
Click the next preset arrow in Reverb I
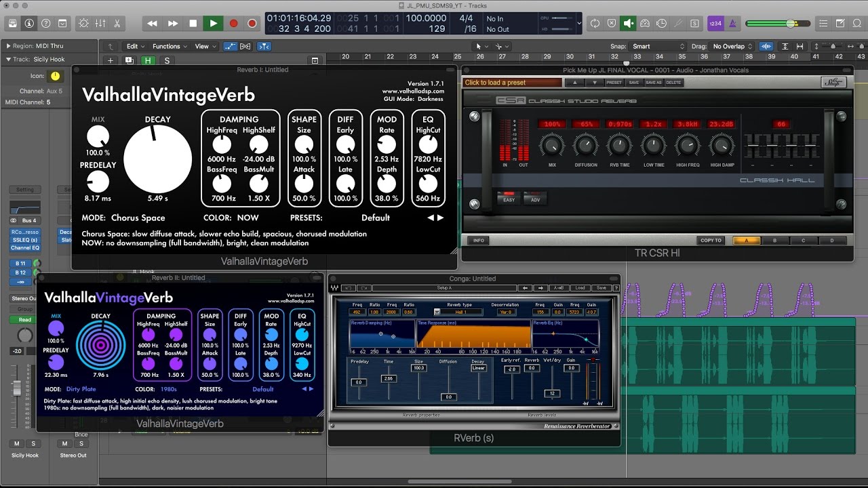click(x=441, y=218)
